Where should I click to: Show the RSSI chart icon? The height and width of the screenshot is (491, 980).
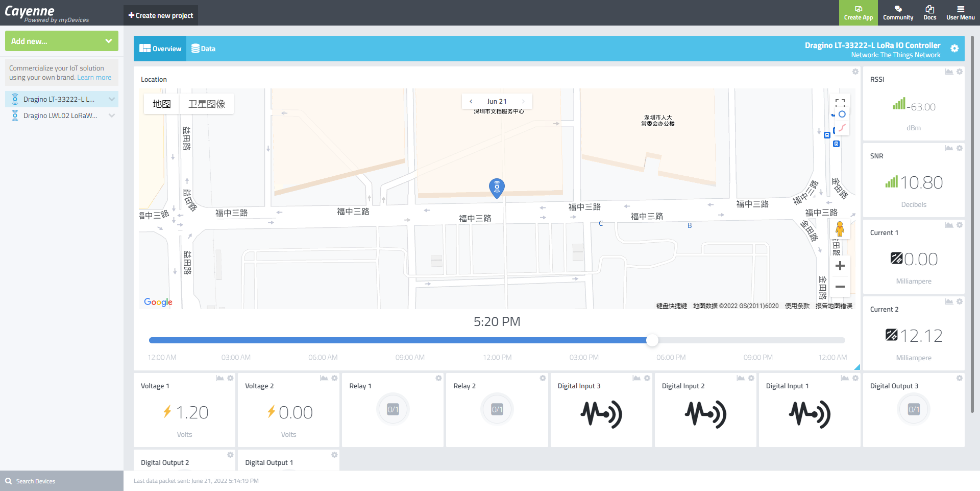pyautogui.click(x=949, y=72)
